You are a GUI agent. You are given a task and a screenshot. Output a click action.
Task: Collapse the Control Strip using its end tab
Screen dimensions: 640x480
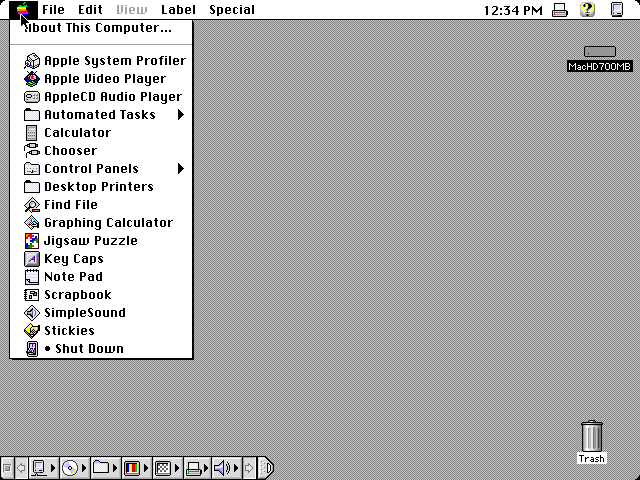click(x=266, y=468)
